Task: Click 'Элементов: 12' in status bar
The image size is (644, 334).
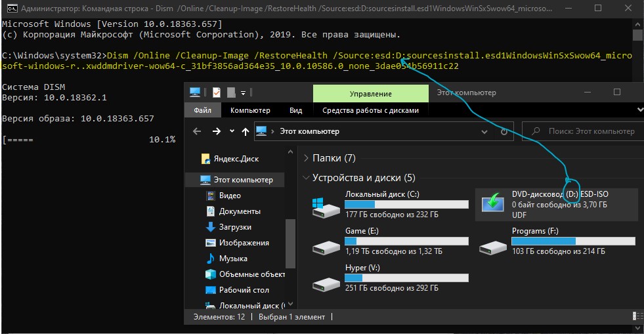Action: pos(219,317)
